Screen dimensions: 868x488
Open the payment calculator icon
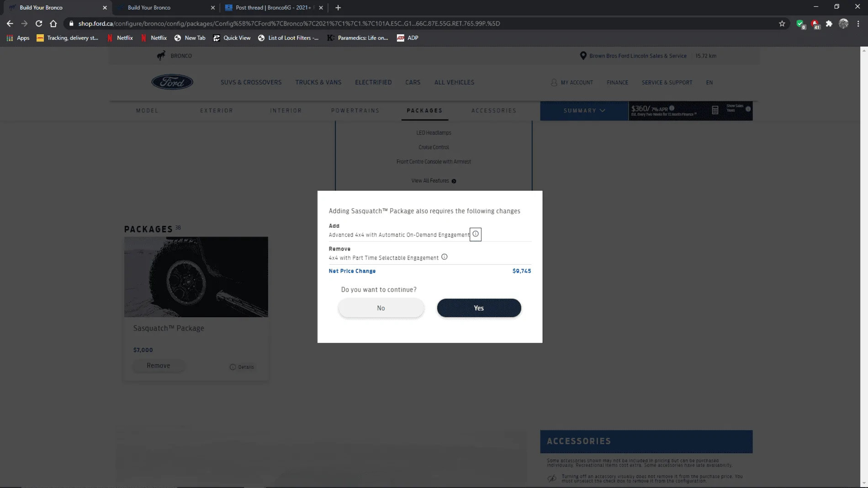tap(715, 110)
